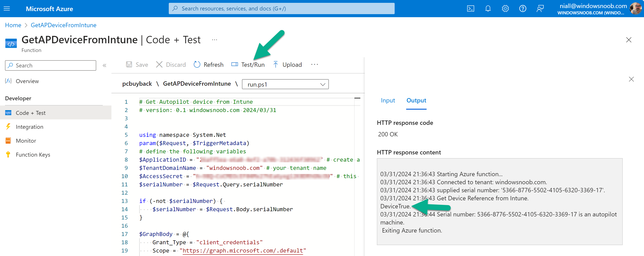Open the Azure portal hamburger menu
Image resolution: width=644 pixels, height=256 pixels.
7,9
